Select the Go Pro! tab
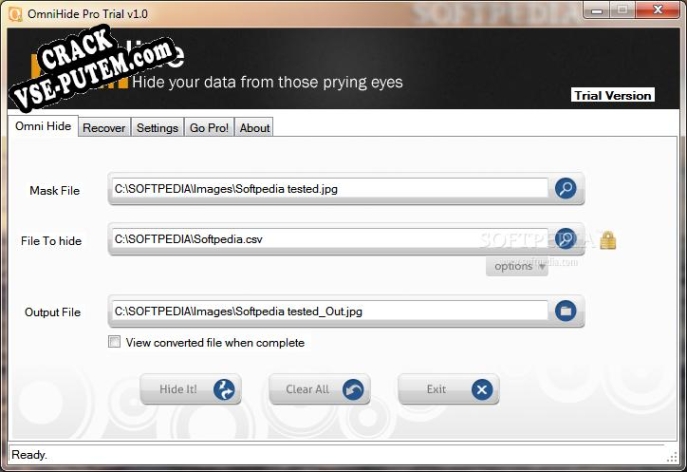The height and width of the screenshot is (472, 687). point(209,128)
